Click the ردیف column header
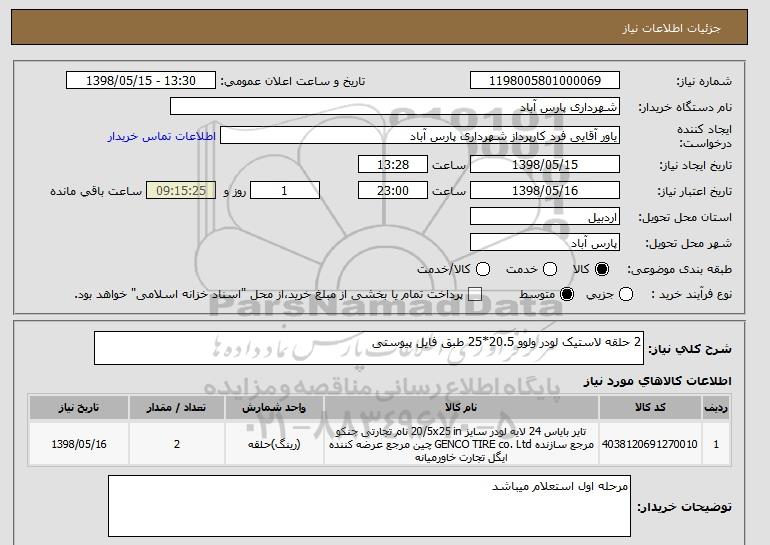770x545 pixels. (716, 408)
